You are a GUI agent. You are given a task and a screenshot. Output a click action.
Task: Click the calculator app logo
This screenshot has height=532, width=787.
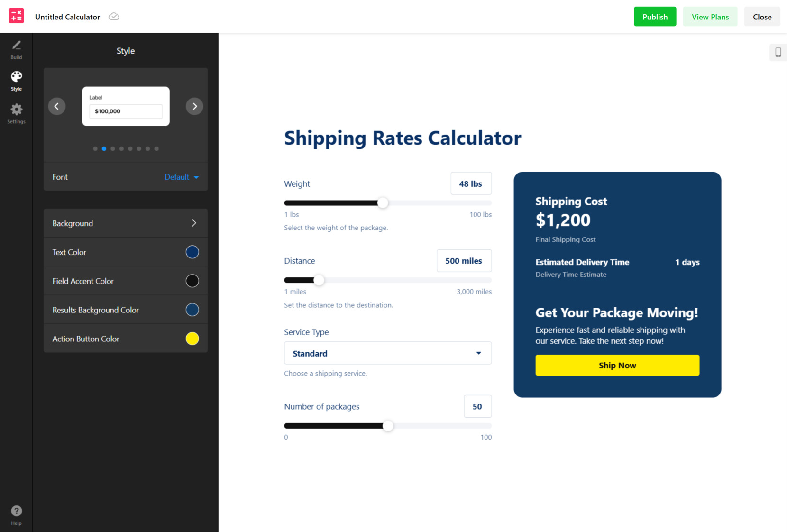coord(16,16)
